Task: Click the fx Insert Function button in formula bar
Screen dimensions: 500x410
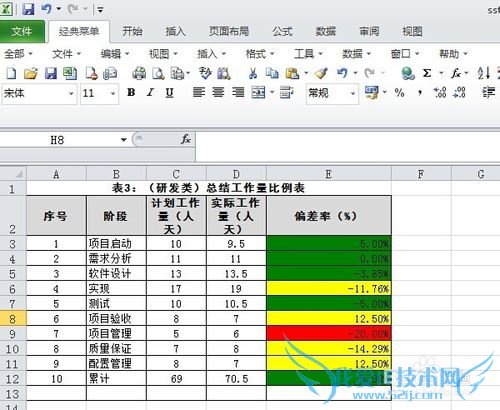Action: tap(186, 139)
